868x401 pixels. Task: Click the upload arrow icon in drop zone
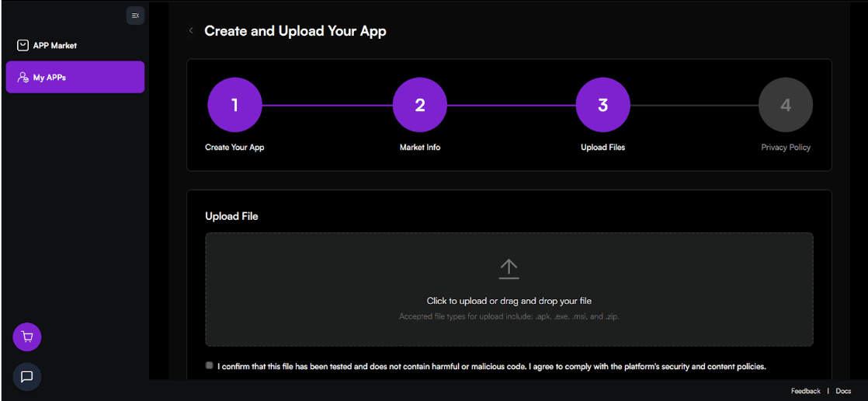point(509,269)
